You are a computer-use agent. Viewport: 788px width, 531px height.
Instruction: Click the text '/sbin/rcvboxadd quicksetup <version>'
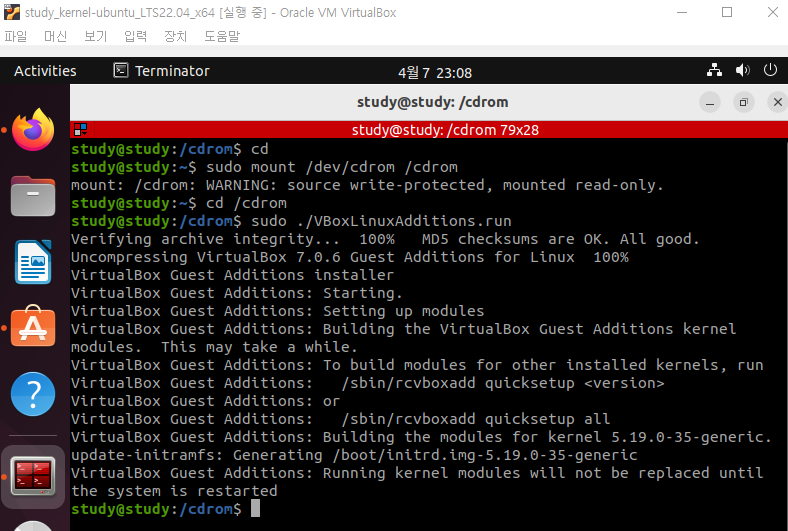click(503, 383)
